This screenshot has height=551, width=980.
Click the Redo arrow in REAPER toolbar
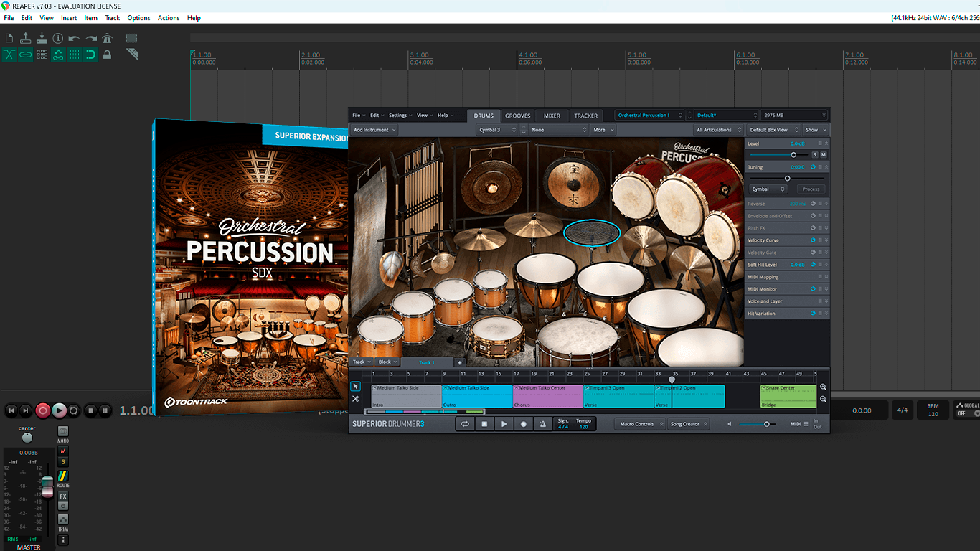pos(91,38)
